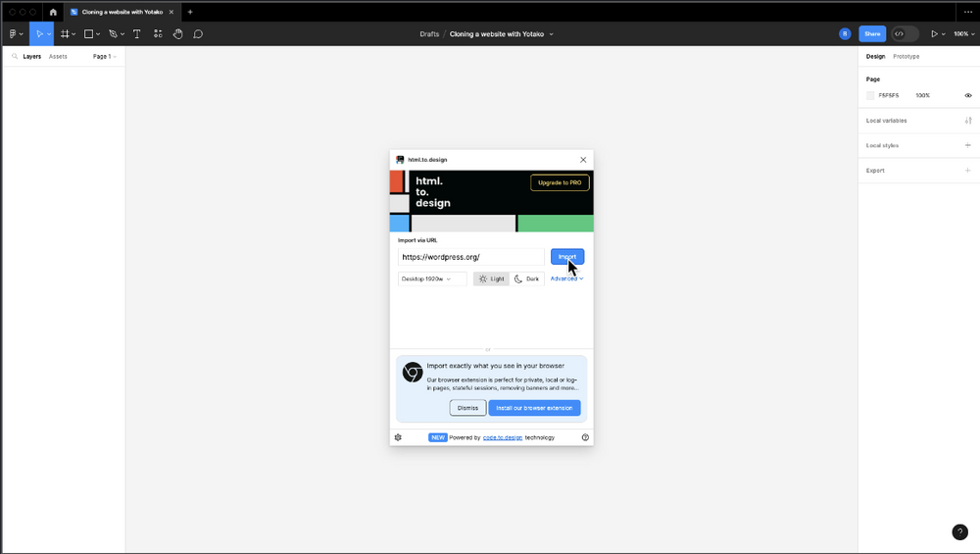The height and width of the screenshot is (554, 980).
Task: Select the Pen tool
Action: [113, 33]
